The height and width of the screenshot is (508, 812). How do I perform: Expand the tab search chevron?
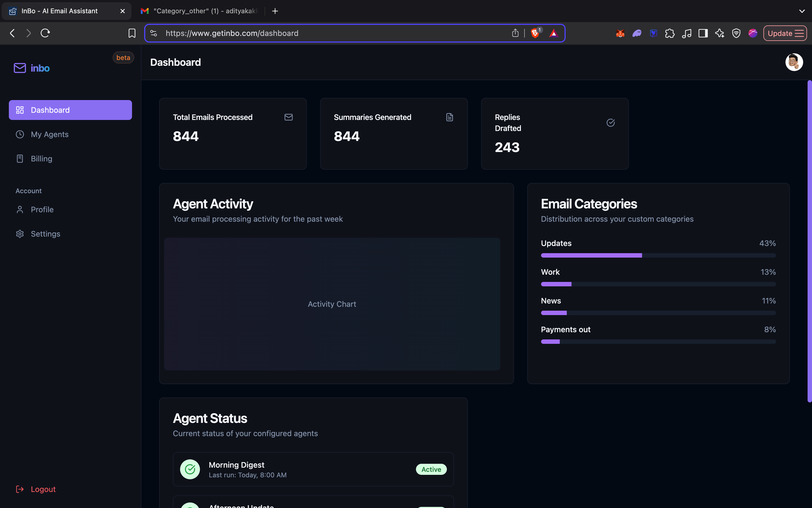click(x=802, y=11)
